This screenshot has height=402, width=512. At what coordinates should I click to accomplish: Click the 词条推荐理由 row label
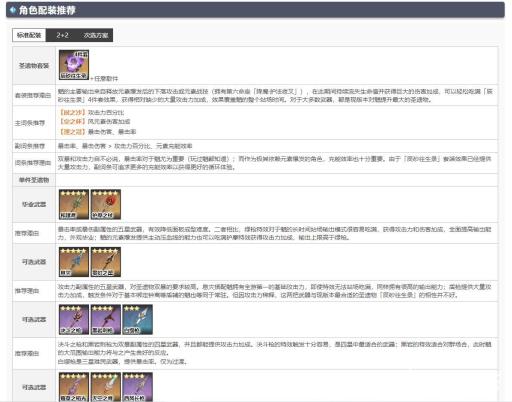[x=33, y=163]
